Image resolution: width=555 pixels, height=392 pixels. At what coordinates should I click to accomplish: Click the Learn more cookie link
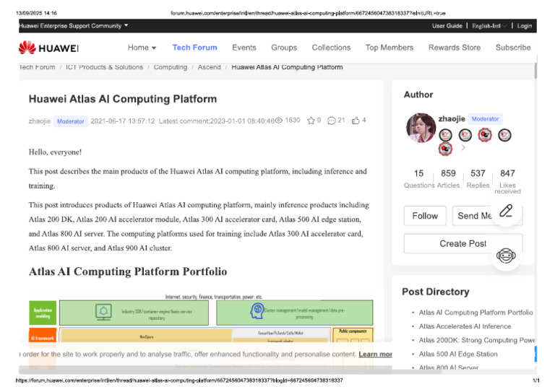coord(375,354)
